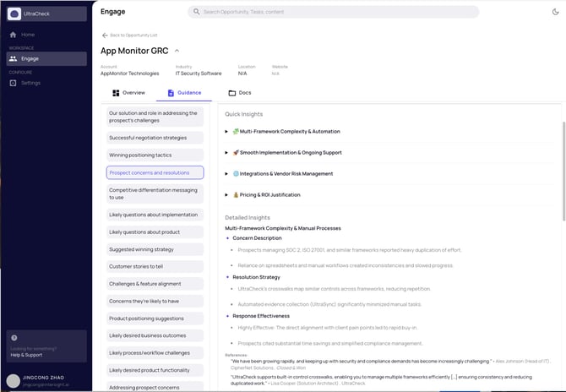Open Settings in the sidebar
This screenshot has height=392, width=566.
tap(30, 83)
